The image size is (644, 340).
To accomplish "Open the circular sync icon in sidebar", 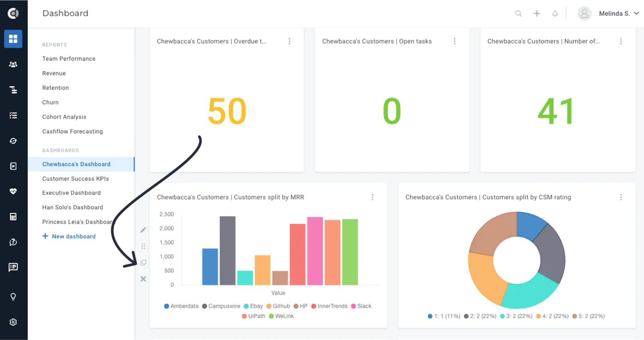I will click(13, 141).
